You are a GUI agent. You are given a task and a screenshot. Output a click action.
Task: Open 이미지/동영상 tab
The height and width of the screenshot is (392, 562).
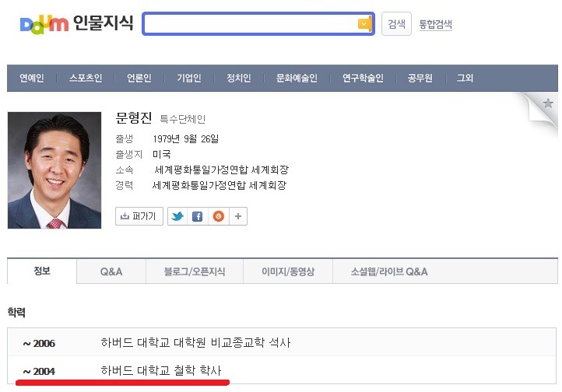[x=288, y=271]
